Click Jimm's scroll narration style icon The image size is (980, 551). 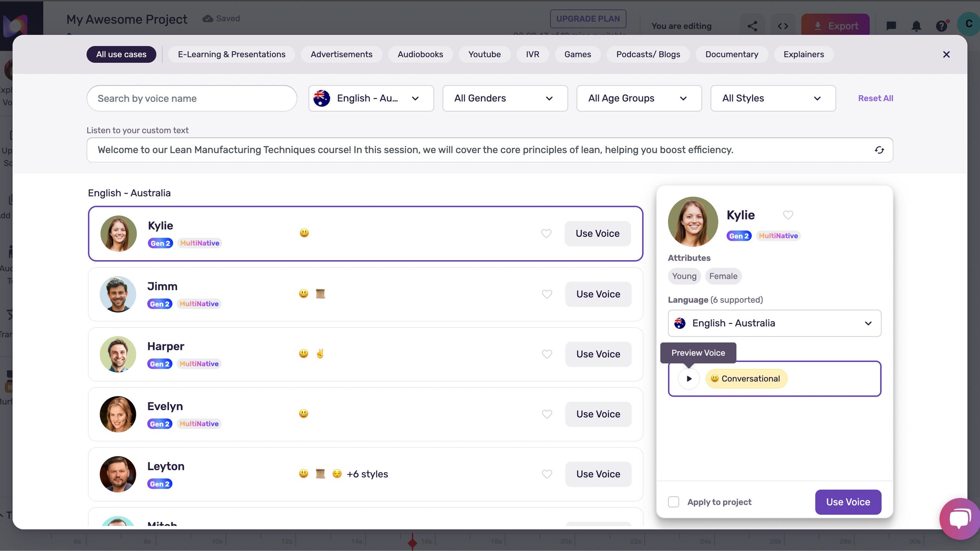tap(320, 294)
